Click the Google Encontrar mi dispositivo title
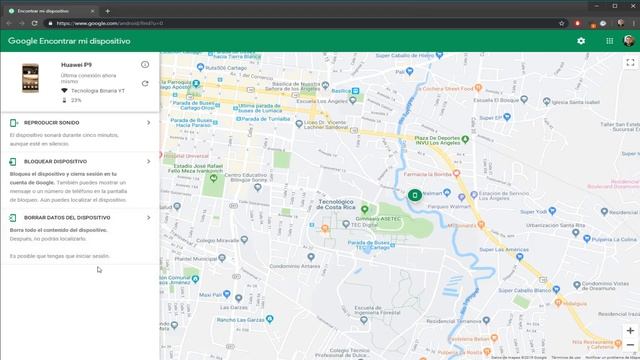This screenshot has width=640, height=360. pos(69,41)
